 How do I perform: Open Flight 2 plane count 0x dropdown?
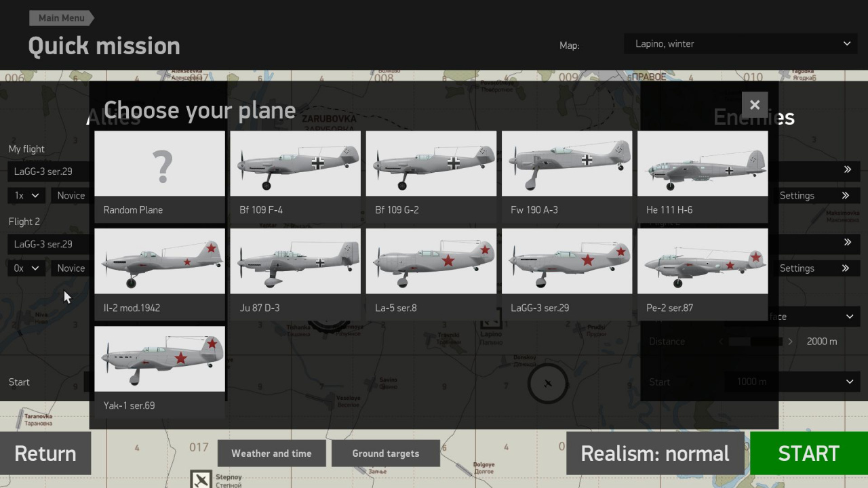[x=26, y=268]
